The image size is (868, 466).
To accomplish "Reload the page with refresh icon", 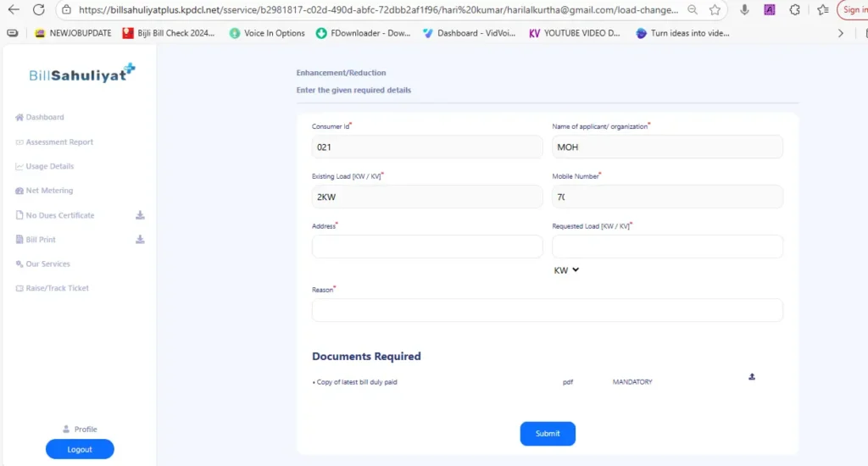I will pyautogui.click(x=38, y=10).
